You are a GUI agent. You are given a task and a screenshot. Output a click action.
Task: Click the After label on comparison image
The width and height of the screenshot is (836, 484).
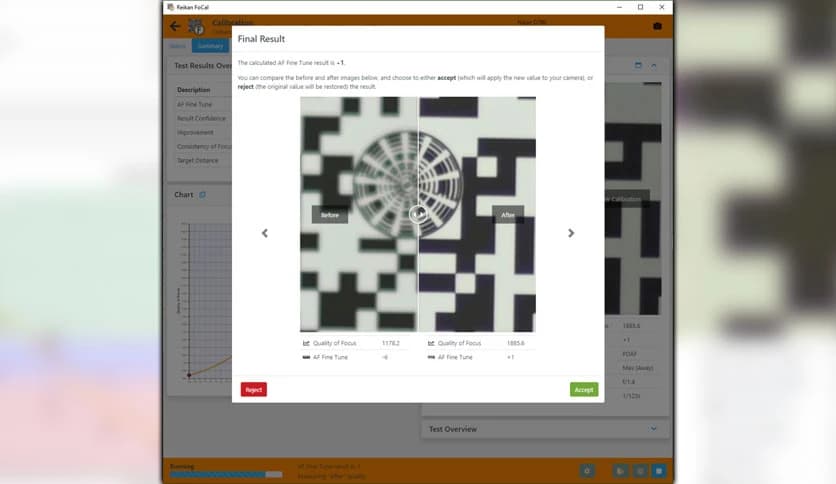click(508, 215)
